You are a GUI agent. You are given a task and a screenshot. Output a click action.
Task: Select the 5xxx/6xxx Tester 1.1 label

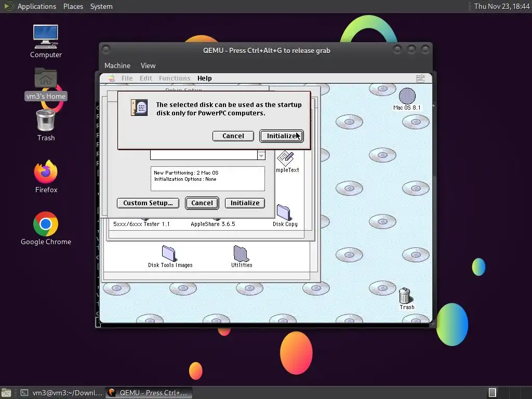[x=141, y=224]
